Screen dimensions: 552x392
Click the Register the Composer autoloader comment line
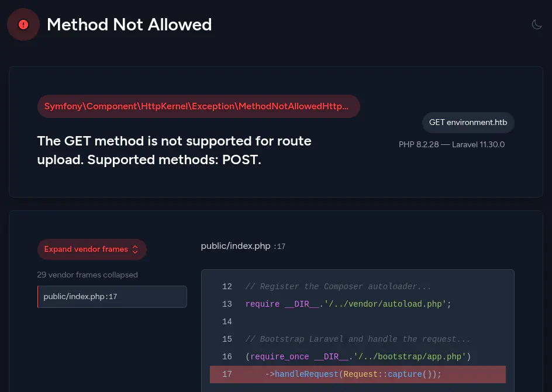click(x=338, y=287)
